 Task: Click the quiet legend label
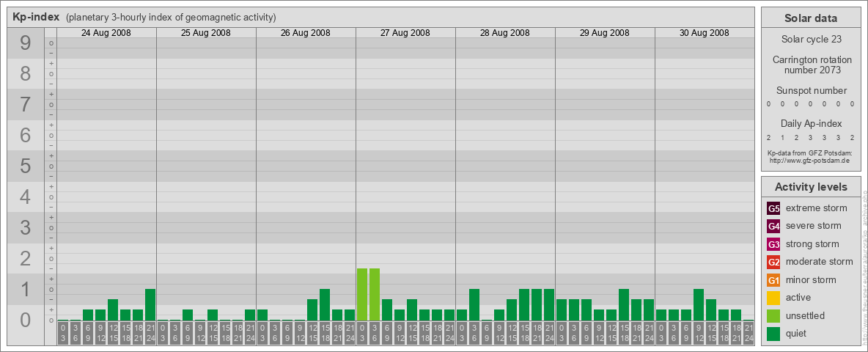(796, 334)
